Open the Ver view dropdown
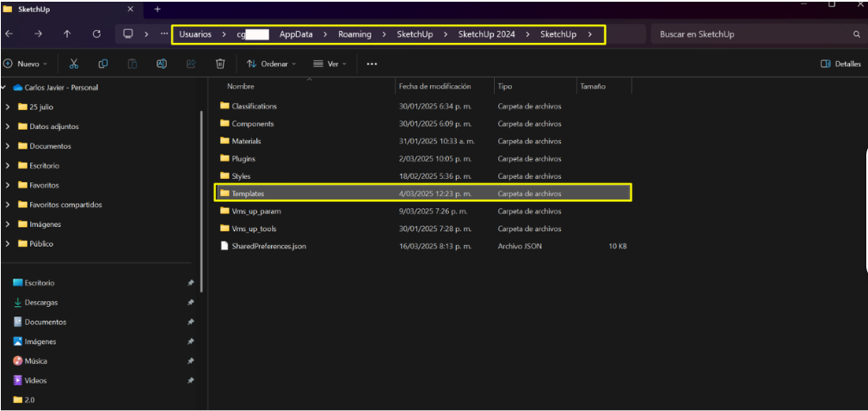Screen dimensions: 868x411 click(330, 64)
